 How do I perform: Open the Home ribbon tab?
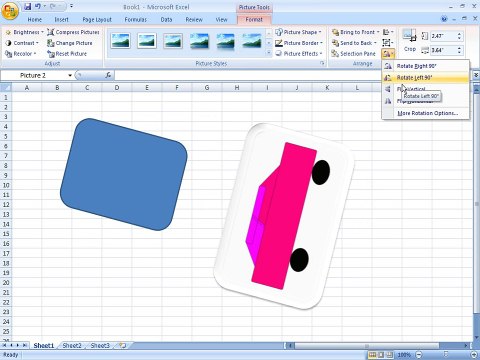(35, 20)
